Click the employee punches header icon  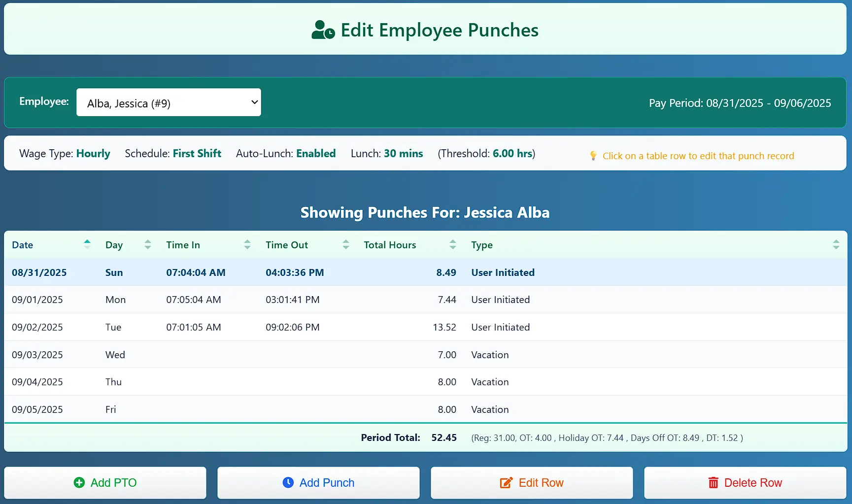(322, 30)
